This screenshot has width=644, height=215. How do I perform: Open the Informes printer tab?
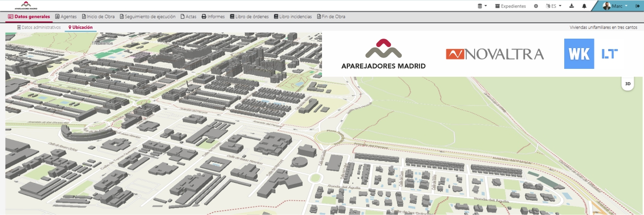(213, 17)
